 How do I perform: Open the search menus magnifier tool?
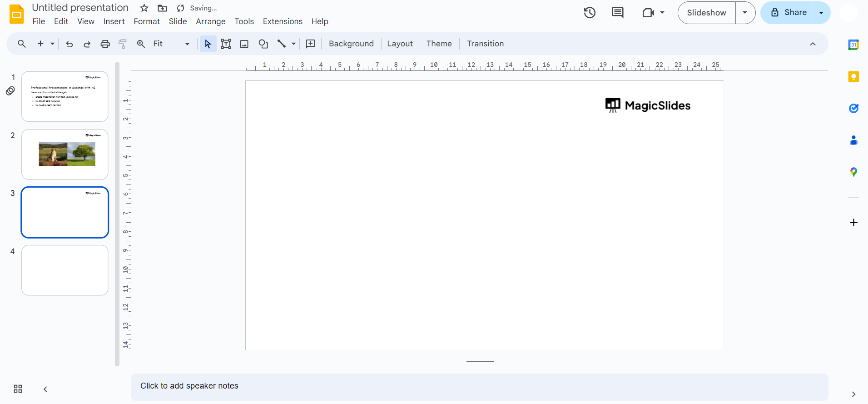coord(21,44)
